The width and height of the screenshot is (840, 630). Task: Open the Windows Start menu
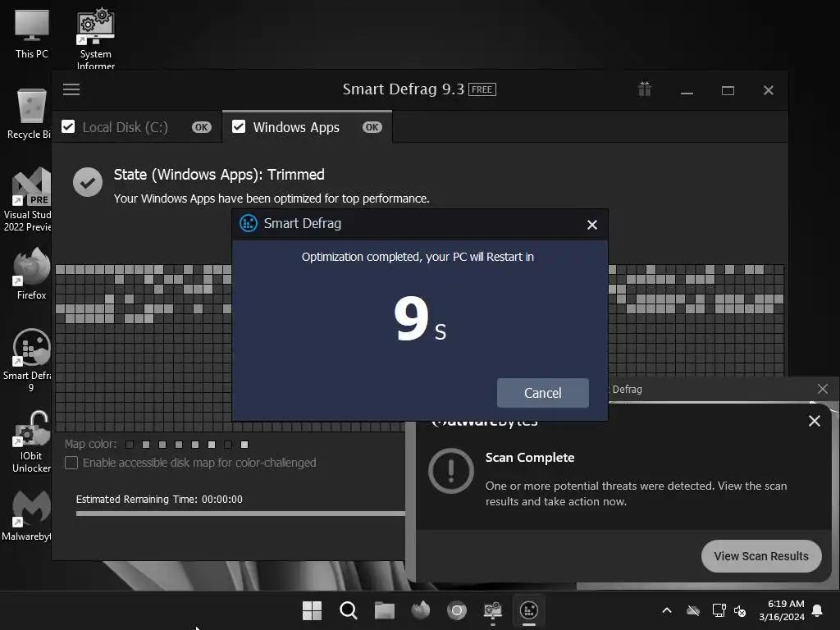click(312, 610)
